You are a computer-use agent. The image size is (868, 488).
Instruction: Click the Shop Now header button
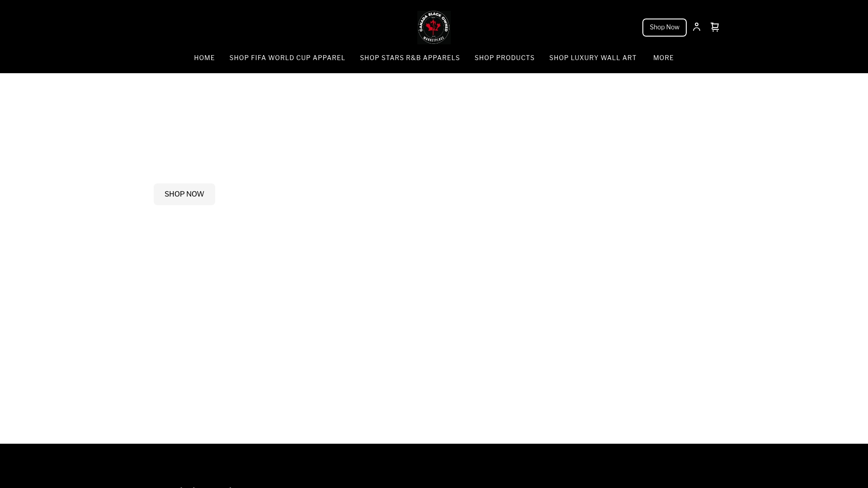(665, 28)
